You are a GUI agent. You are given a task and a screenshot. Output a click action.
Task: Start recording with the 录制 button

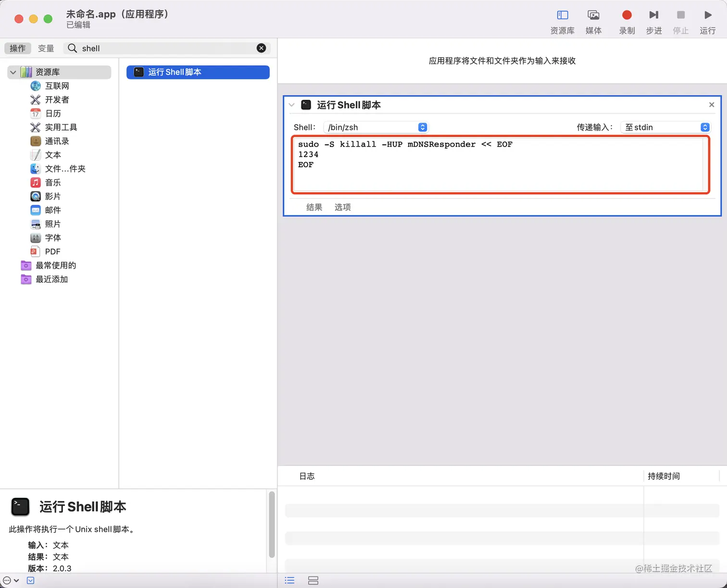[x=627, y=22]
